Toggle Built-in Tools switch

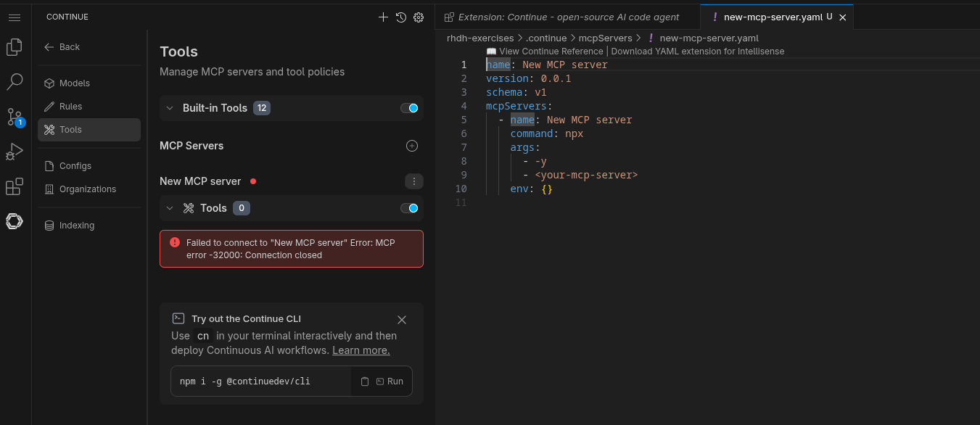(x=410, y=108)
